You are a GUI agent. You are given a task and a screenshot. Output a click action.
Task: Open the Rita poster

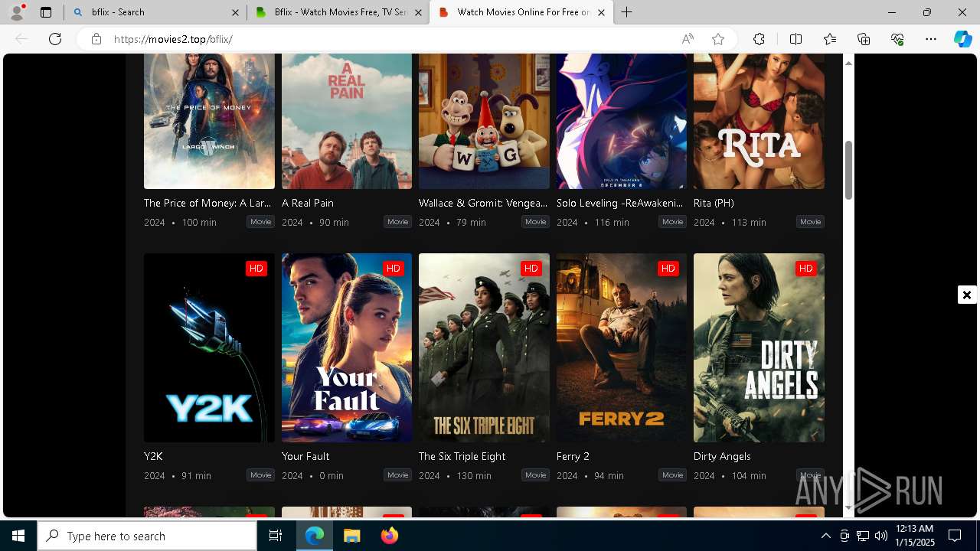[x=759, y=121]
